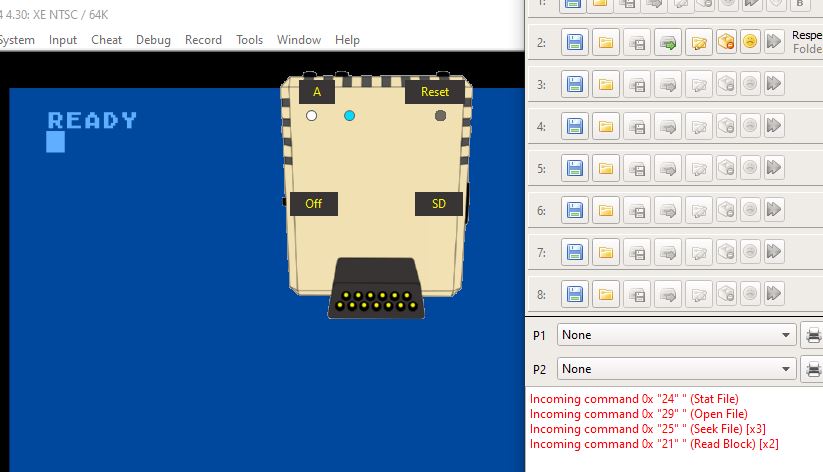Click the folder edit icon in slot 2

697,43
